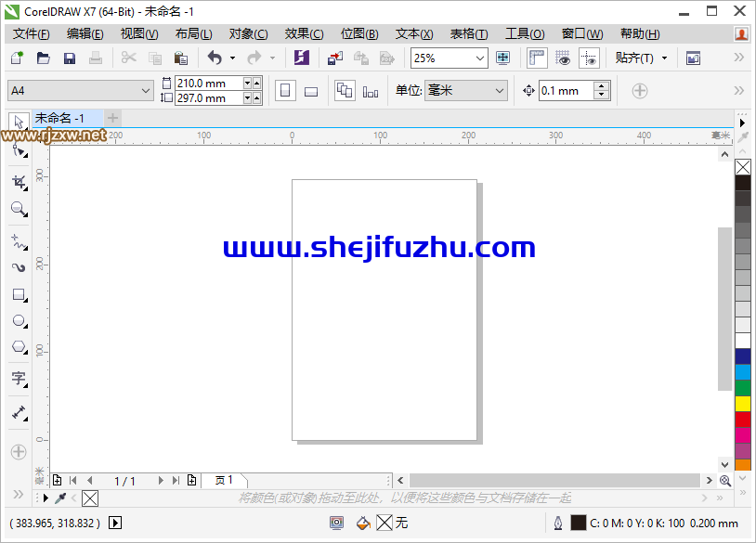Open the 文件(F) menu

(32, 33)
